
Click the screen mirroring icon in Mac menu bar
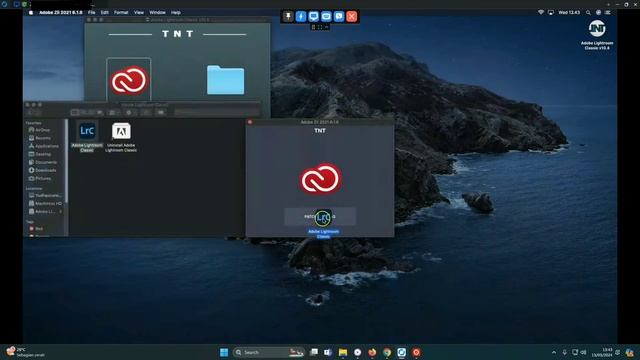(x=551, y=13)
